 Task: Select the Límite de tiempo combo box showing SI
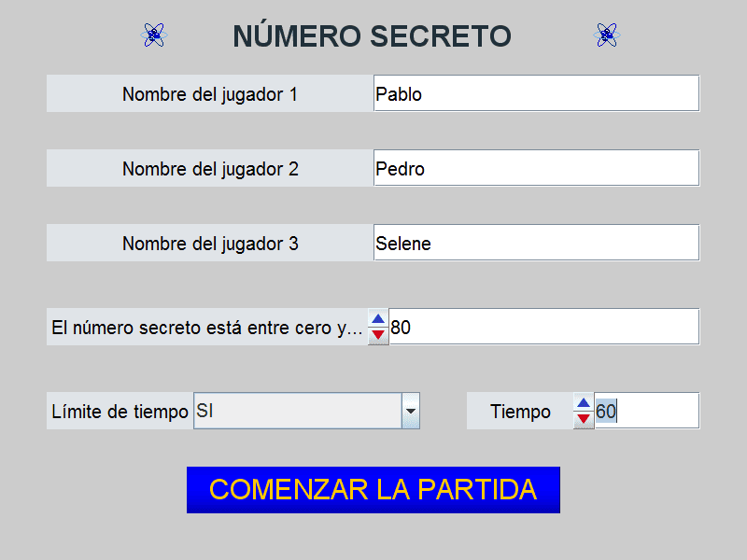pos(297,411)
